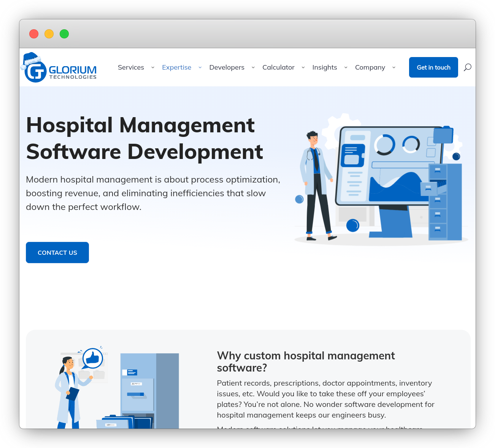Open the search magnifier icon
Screen dimensions: 495x448
pos(467,67)
